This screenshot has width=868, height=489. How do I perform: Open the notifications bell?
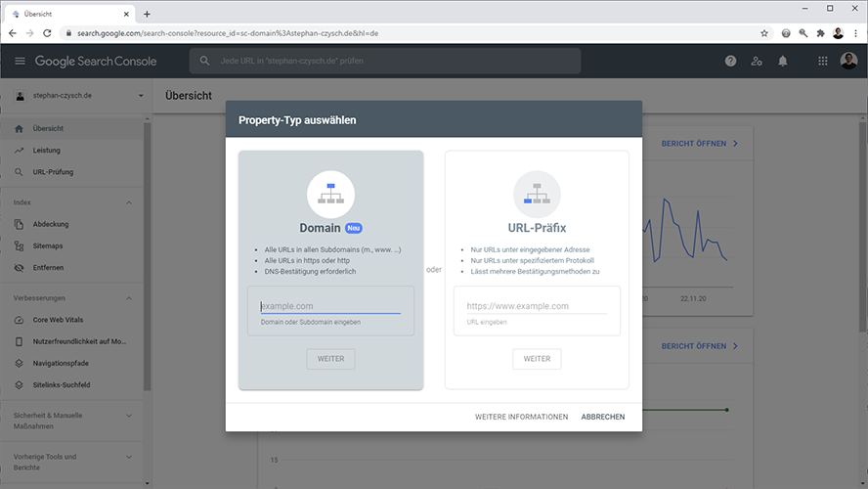pos(783,61)
